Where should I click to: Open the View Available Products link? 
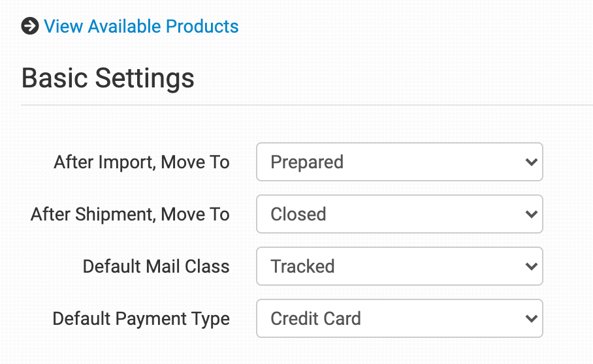[141, 27]
